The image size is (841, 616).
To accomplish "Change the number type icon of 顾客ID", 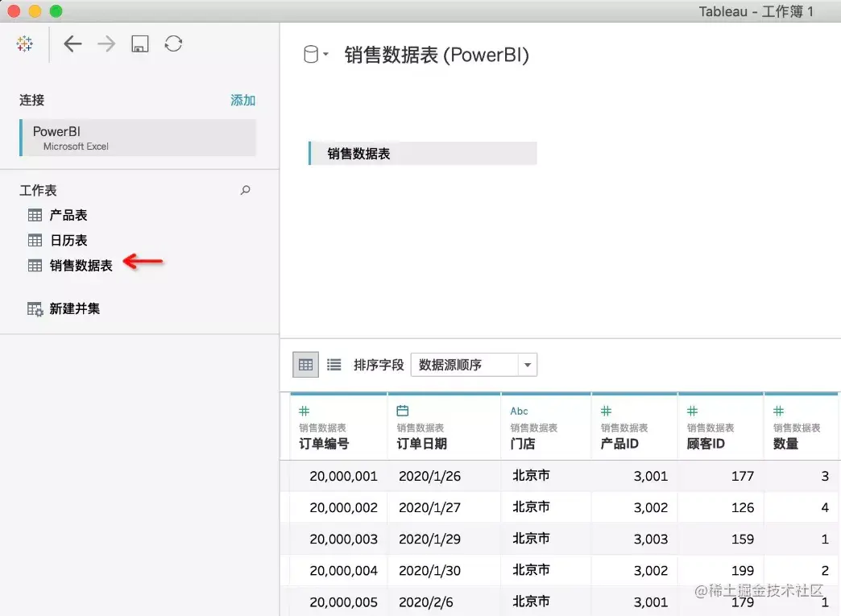I will click(x=693, y=411).
